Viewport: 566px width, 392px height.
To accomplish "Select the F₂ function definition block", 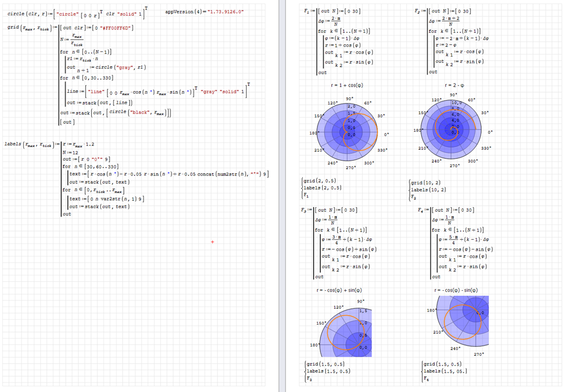I will tap(453, 42).
